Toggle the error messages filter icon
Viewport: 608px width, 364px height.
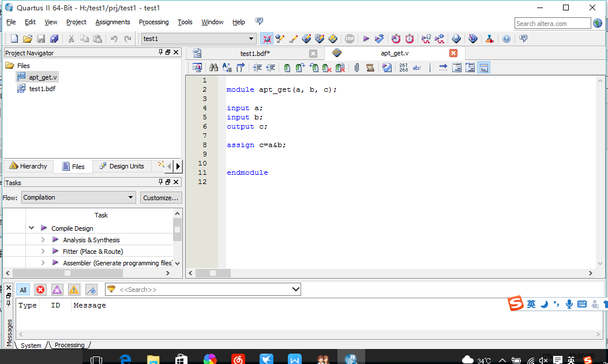tap(40, 290)
